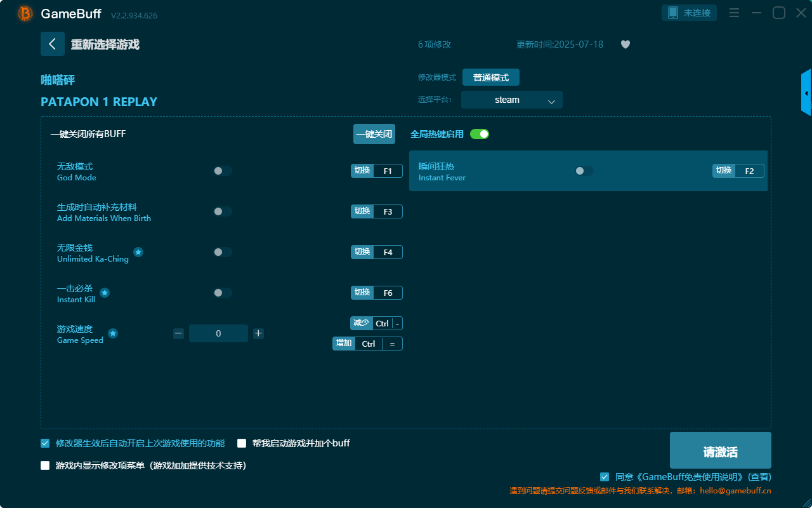Increase game speed with plus button
This screenshot has height=508, width=812.
258,333
